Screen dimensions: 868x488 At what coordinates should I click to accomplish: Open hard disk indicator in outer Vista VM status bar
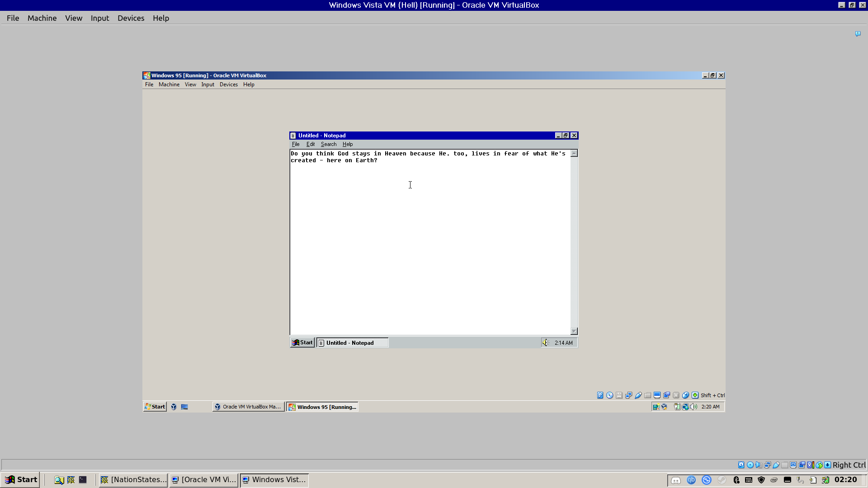coord(741,465)
